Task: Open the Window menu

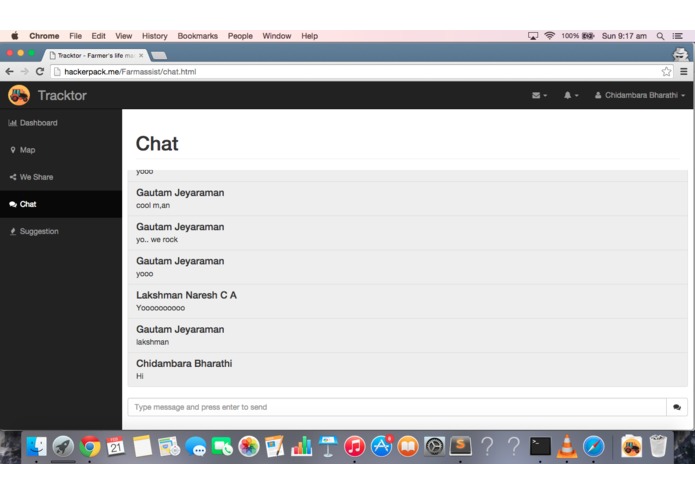Action: [277, 36]
